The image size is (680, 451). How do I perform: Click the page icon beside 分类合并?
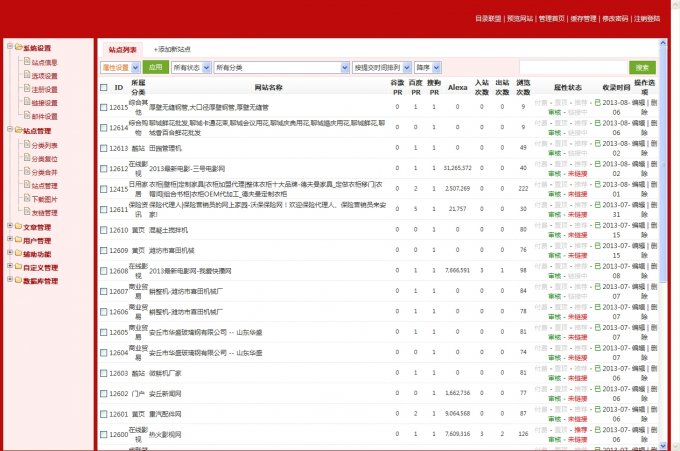[27, 171]
